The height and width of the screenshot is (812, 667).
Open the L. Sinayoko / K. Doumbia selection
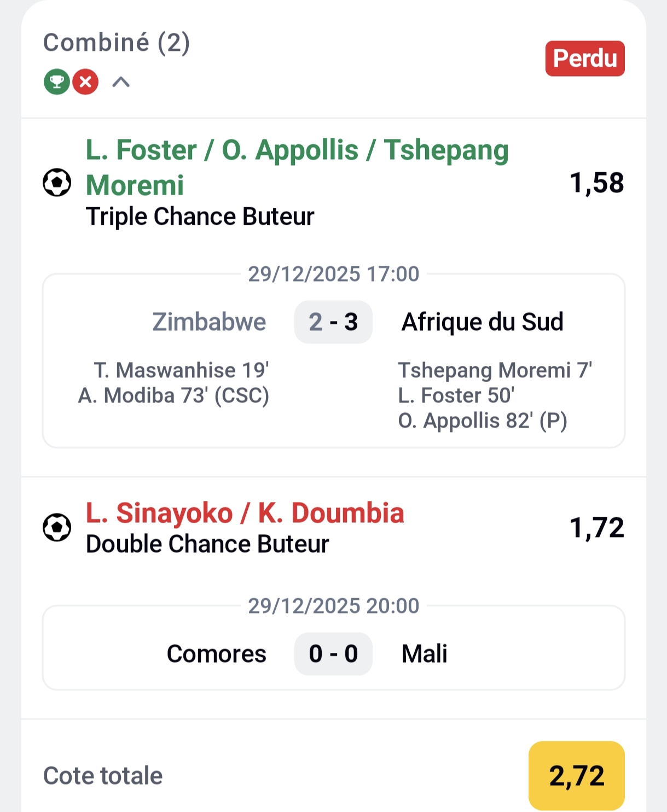(x=245, y=513)
